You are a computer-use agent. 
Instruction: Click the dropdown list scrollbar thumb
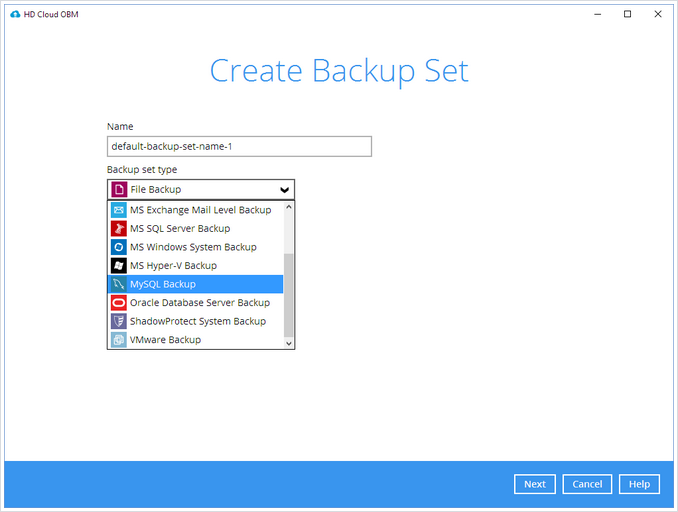288,295
